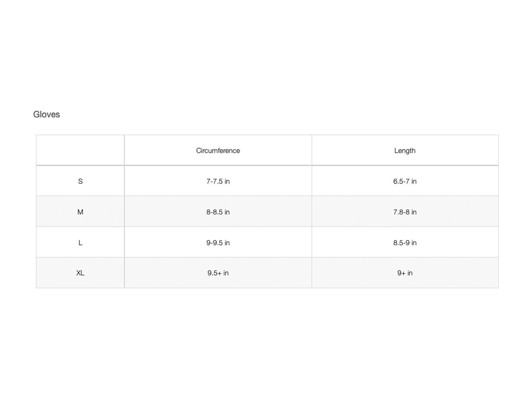This screenshot has height=399, width=532.
Task: Choose the 9-9.5 in circumference cell
Action: pyautogui.click(x=218, y=243)
